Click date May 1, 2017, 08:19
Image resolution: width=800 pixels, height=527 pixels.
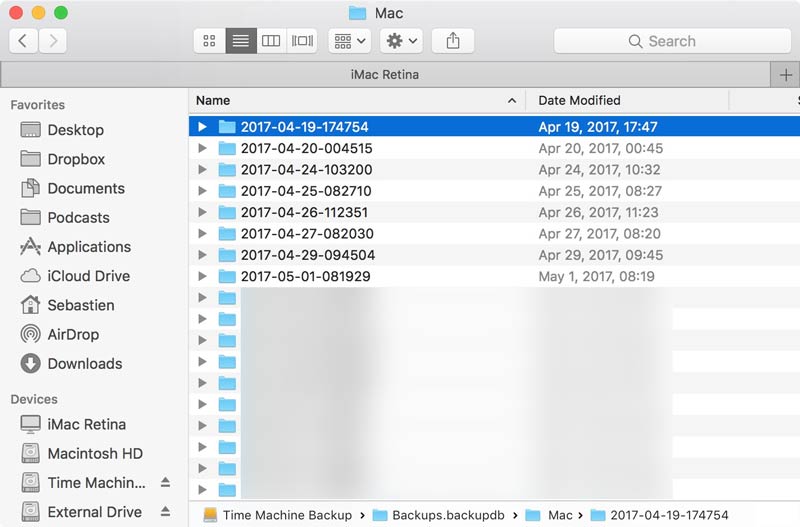click(596, 277)
